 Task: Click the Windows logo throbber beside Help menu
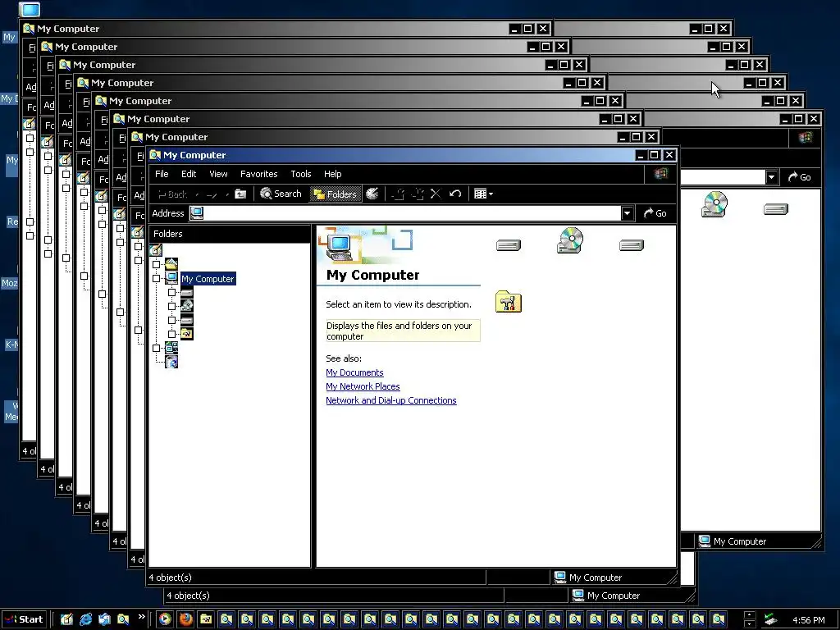coord(661,174)
